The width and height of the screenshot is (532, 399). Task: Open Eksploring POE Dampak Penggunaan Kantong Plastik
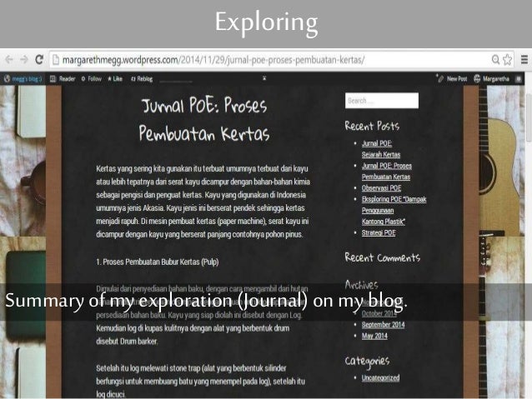tap(394, 210)
